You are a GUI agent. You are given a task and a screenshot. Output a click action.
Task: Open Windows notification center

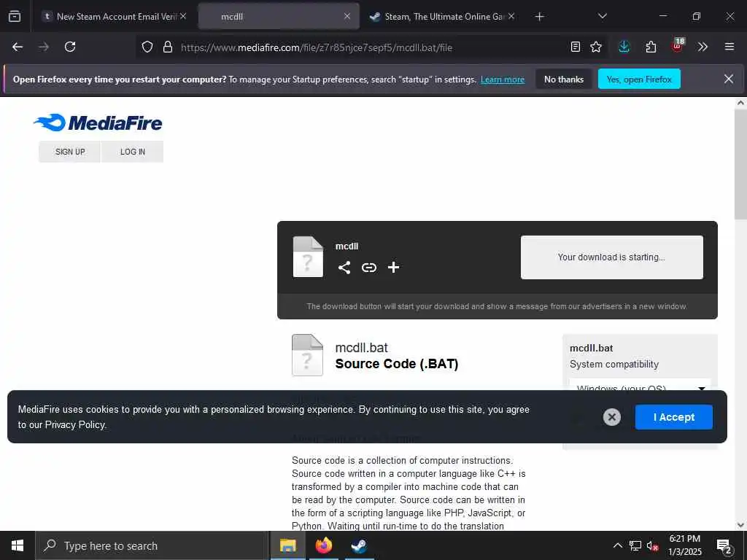[x=724, y=545]
